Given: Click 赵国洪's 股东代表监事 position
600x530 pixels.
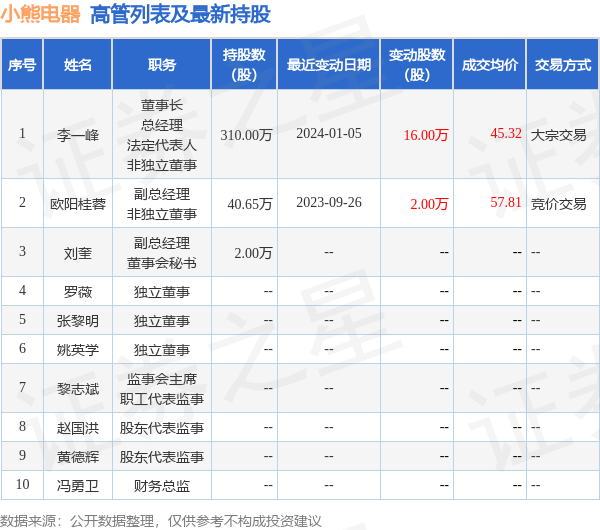Looking at the screenshot, I should (x=162, y=427).
